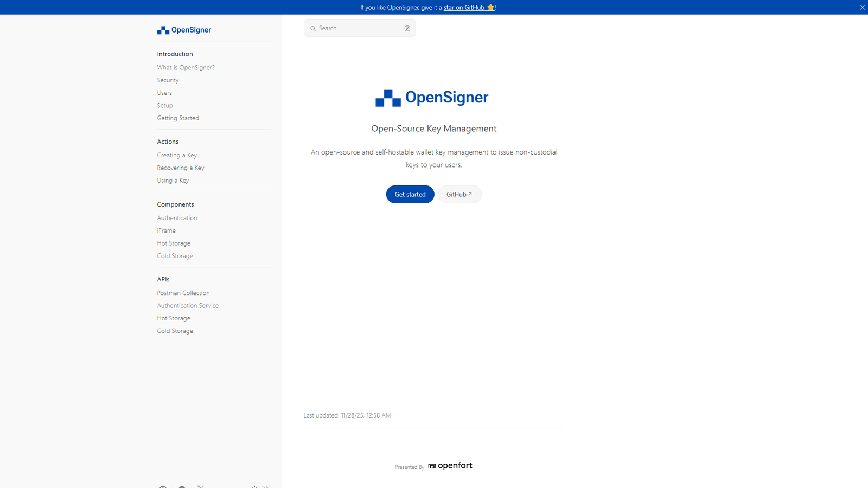Viewport: 868px width, 488px height.
Task: Navigate to the Cold Storage component docs
Action: [175, 255]
